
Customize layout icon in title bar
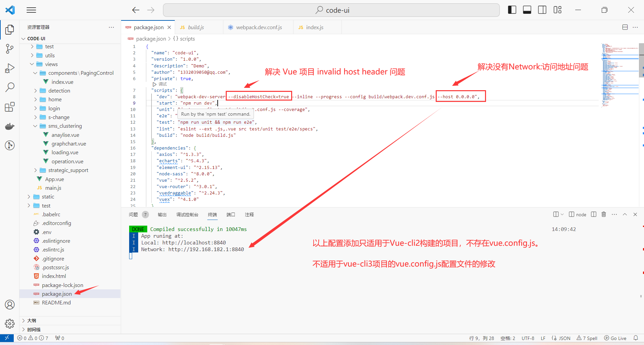[x=557, y=10]
